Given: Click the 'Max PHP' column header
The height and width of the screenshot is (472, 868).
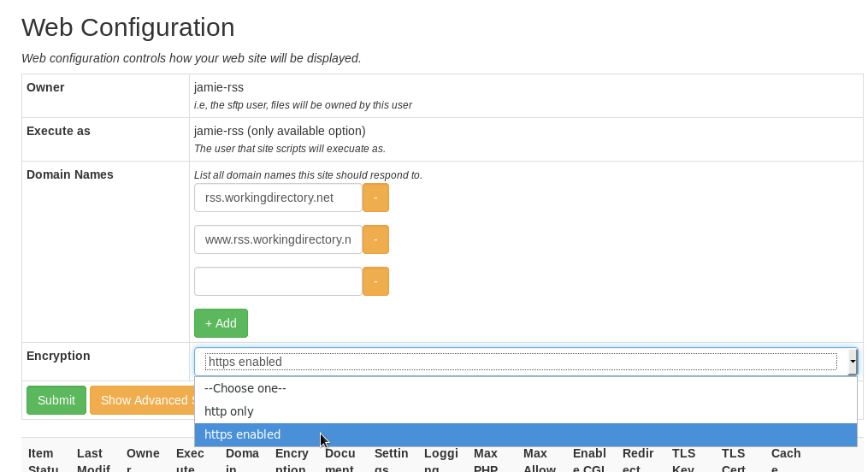Looking at the screenshot, I should [x=486, y=460].
